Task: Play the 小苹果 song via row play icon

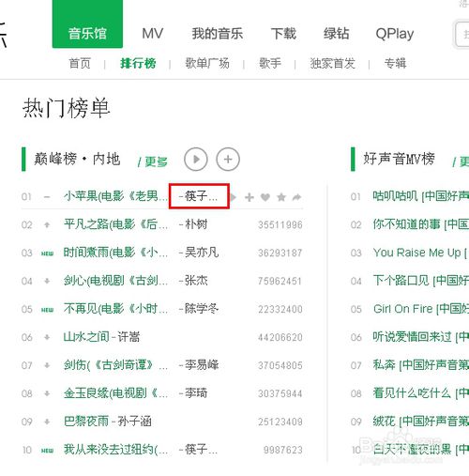Action: pos(233,197)
